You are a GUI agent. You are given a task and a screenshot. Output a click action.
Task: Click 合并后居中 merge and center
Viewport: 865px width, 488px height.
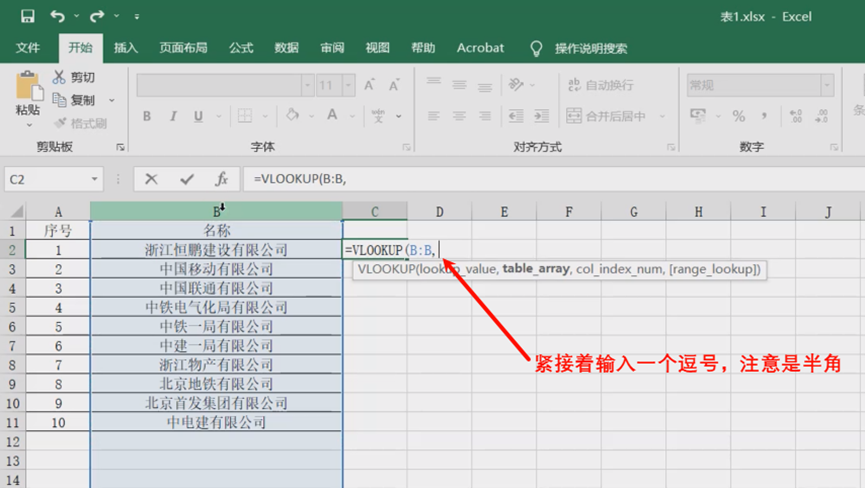(606, 116)
